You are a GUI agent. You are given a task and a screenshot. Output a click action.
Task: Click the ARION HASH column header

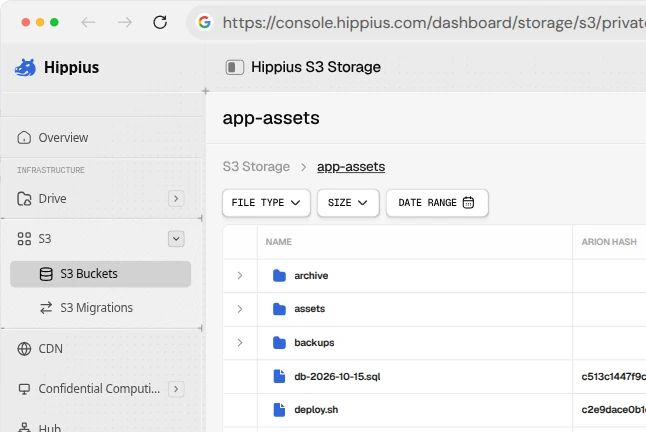[x=609, y=242]
